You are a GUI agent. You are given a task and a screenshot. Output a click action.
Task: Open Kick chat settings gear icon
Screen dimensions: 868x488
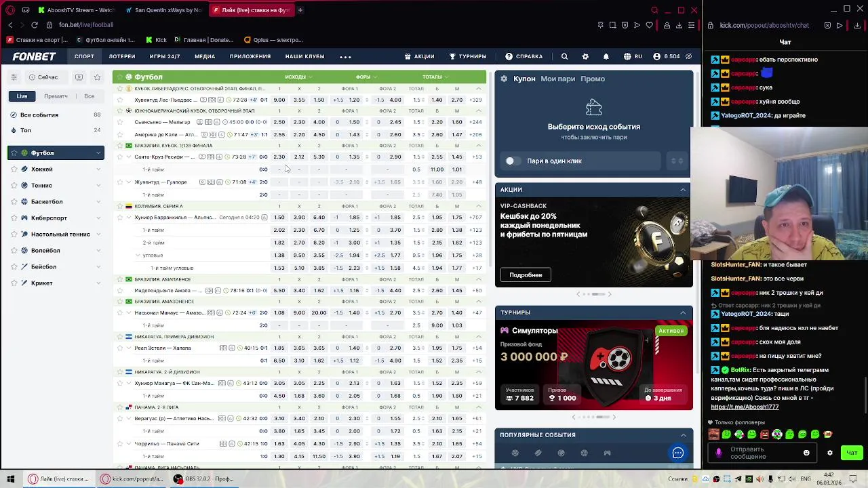click(829, 453)
